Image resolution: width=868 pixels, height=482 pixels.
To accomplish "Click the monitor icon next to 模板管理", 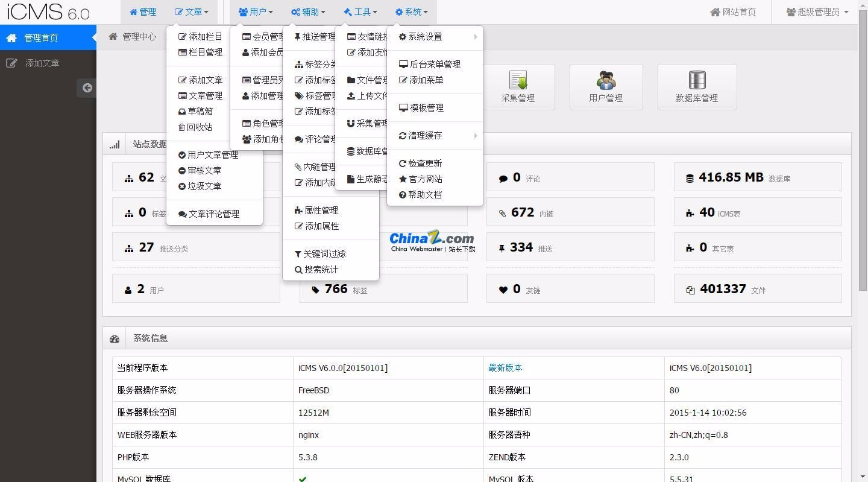I will 403,108.
